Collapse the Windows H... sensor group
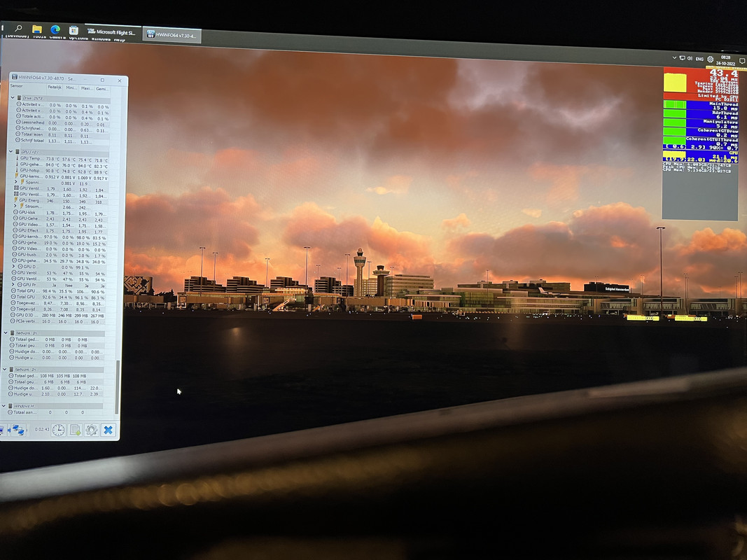This screenshot has width=747, height=560. point(4,406)
